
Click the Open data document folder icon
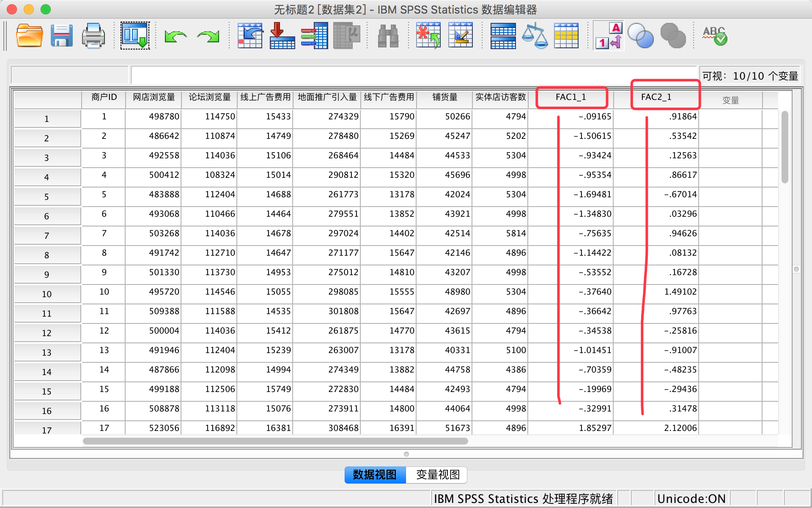(x=29, y=36)
